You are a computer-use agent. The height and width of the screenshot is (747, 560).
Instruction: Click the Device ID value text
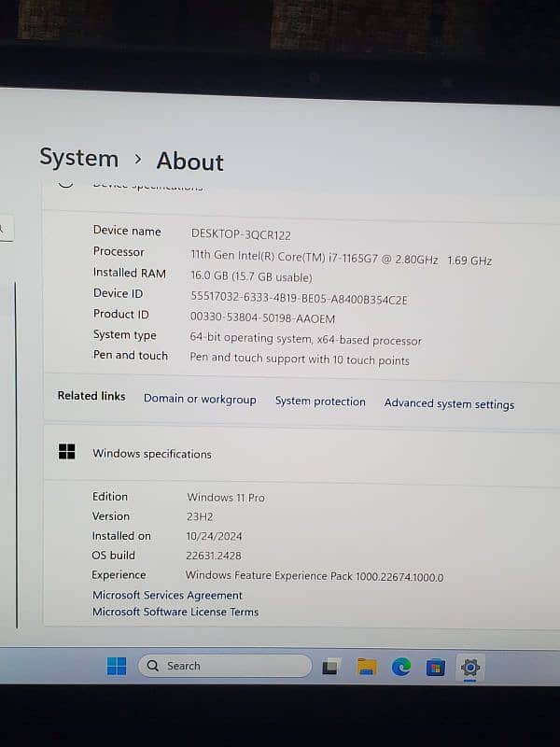(x=299, y=299)
